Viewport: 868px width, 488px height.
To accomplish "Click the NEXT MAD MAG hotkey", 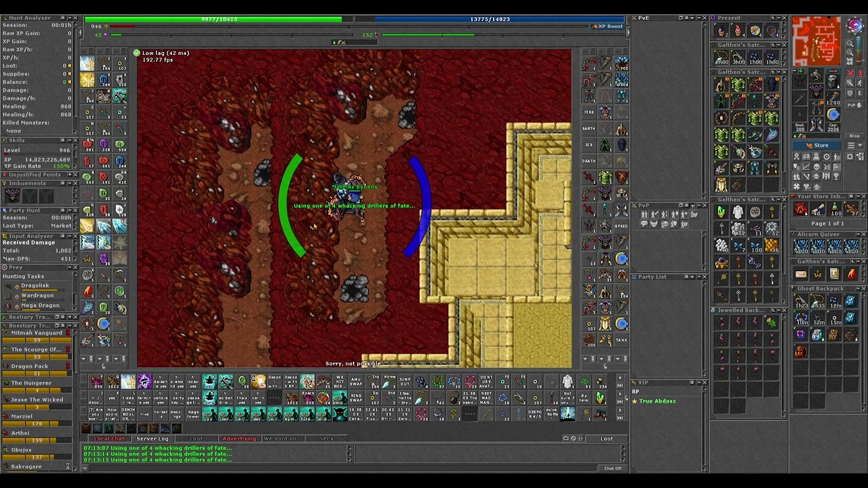I will point(486,399).
